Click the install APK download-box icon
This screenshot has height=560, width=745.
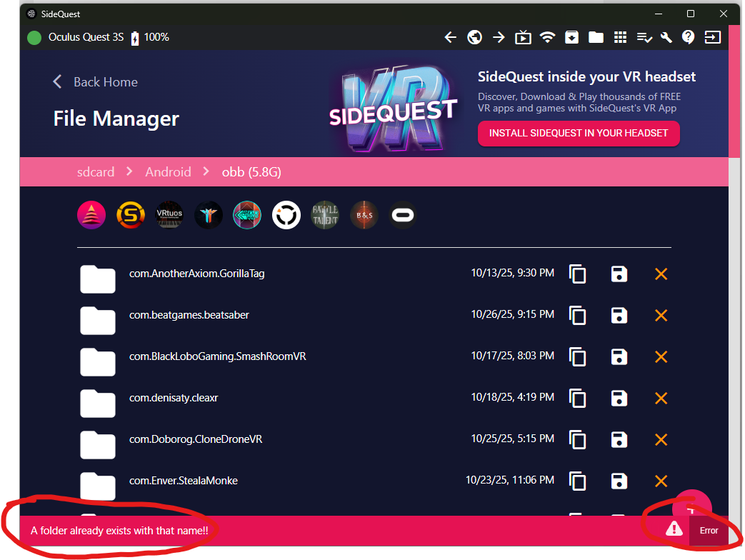571,37
